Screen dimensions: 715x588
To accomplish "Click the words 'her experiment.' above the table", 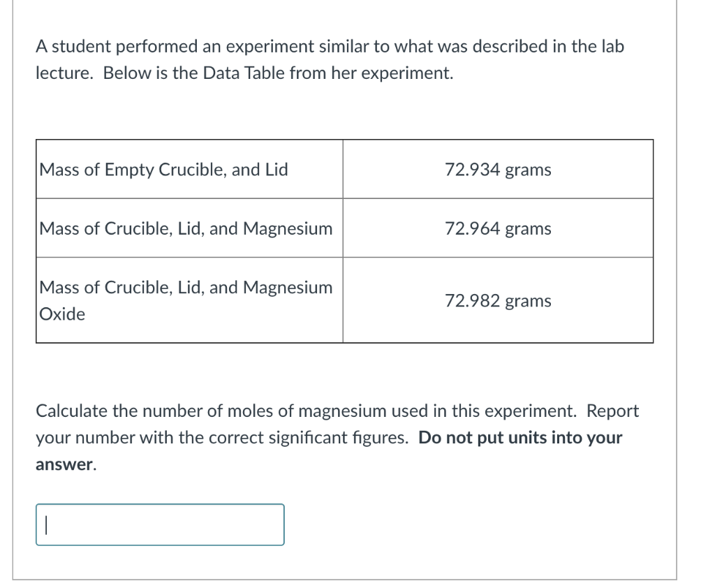I will [406, 73].
